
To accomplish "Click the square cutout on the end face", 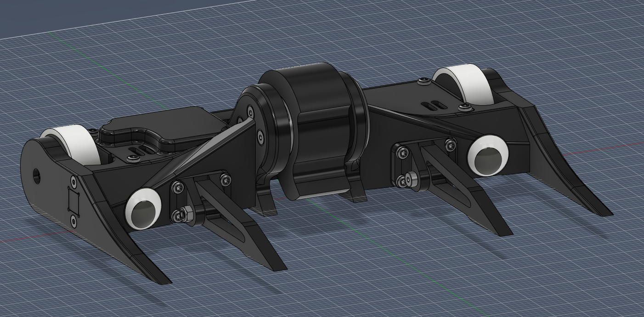I will [73, 202].
